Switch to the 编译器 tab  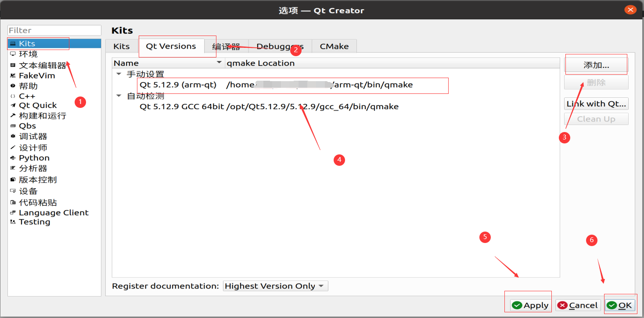click(226, 46)
